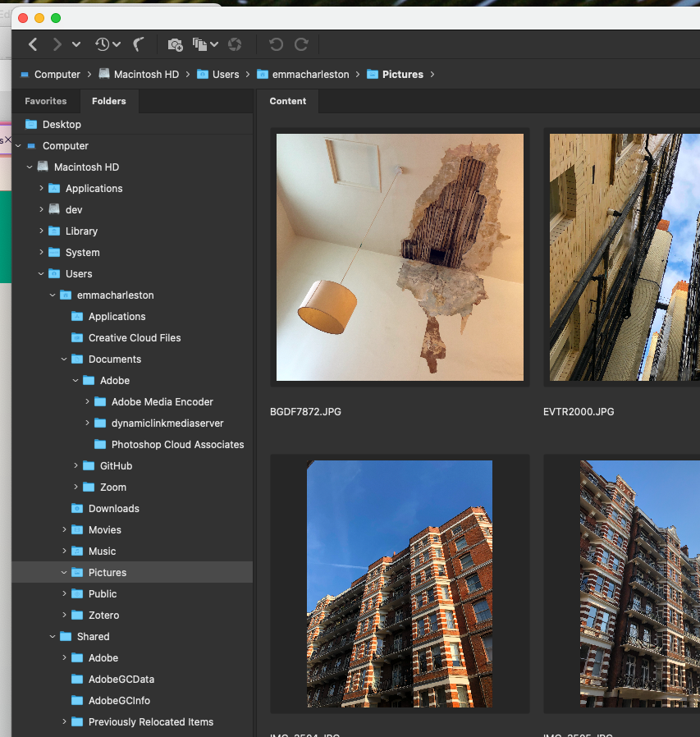Screen dimensions: 700x737
Task: Click the boomerang return-to-app icon
Action: coord(138,44)
